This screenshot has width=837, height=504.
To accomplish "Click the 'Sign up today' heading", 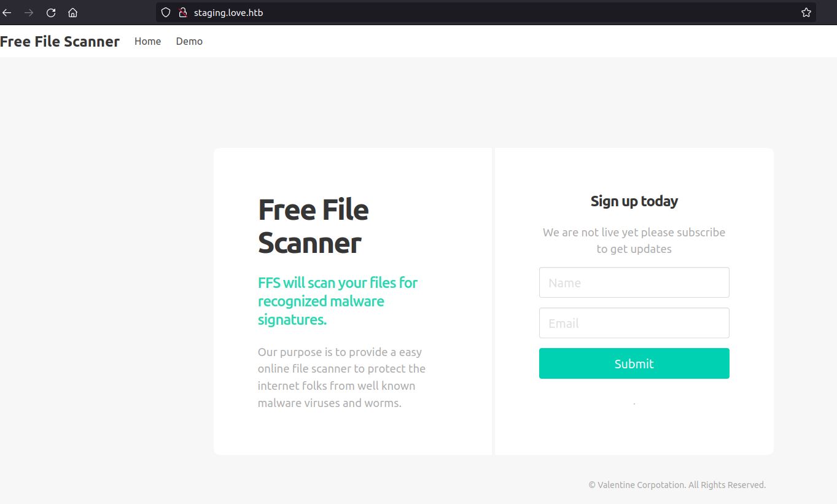I will click(x=634, y=201).
